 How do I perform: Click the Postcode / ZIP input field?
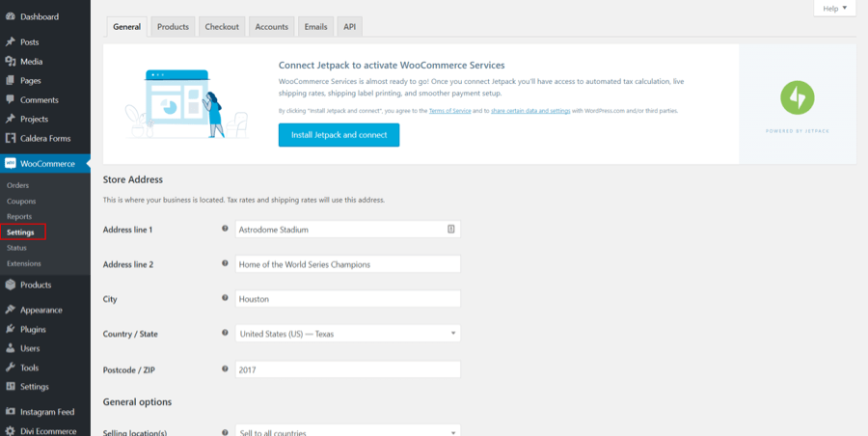coord(347,369)
